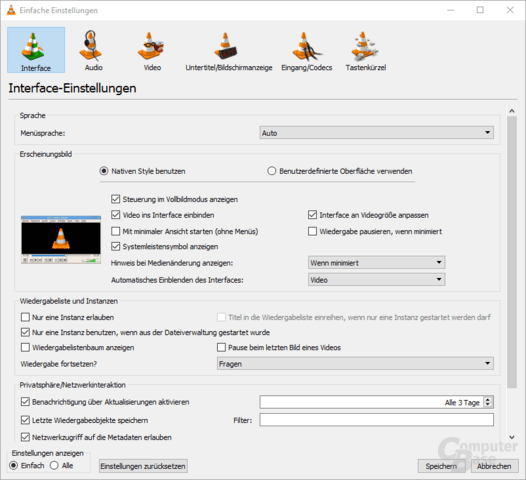The width and height of the screenshot is (526, 480).
Task: Click the scrollbar up arrow
Action: 512,111
